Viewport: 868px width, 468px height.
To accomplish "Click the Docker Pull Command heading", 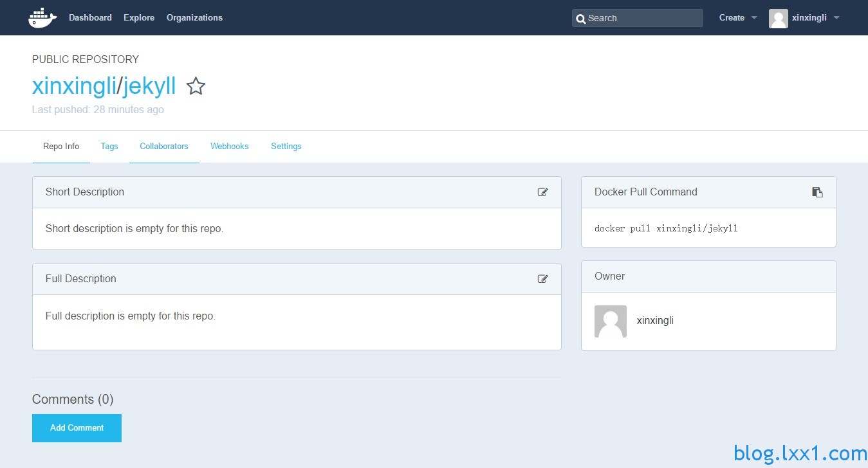I will 646,192.
